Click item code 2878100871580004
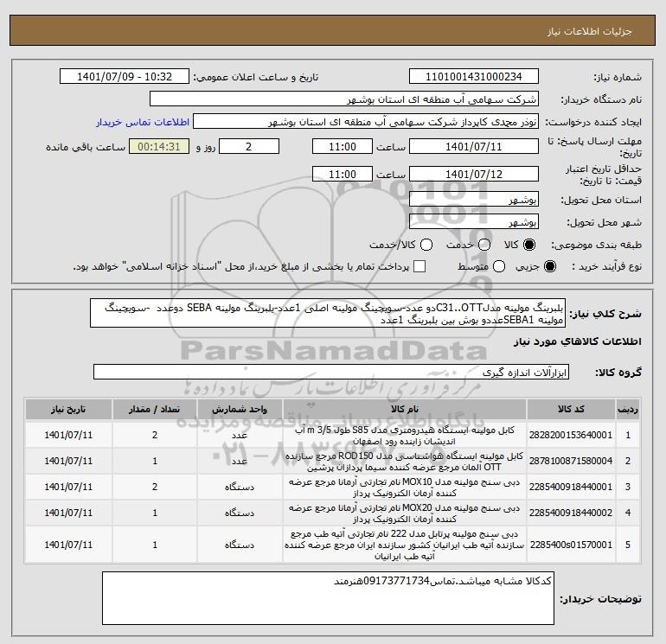 tap(571, 461)
